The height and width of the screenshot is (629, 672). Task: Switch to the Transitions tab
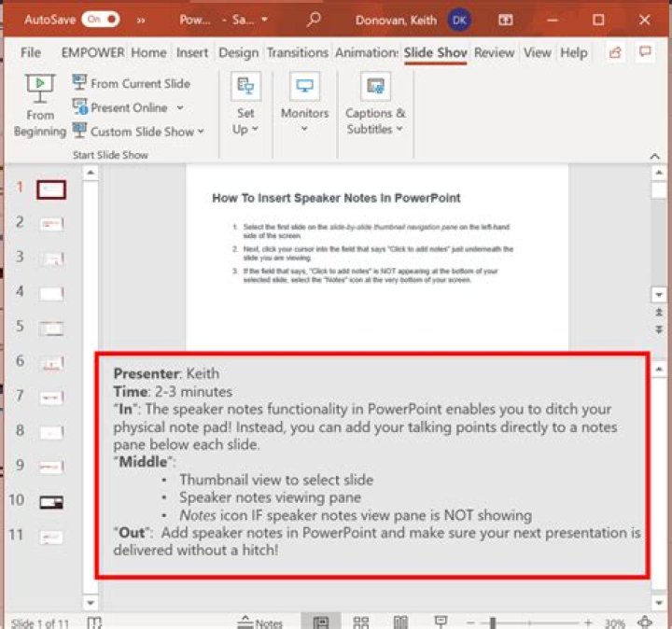point(298,52)
